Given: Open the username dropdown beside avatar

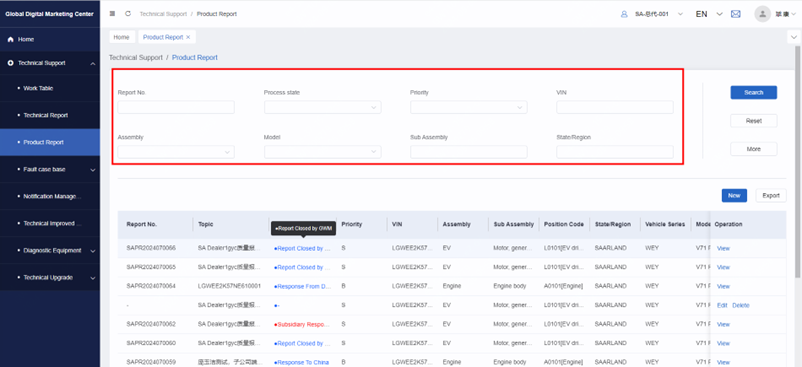Looking at the screenshot, I should point(786,14).
